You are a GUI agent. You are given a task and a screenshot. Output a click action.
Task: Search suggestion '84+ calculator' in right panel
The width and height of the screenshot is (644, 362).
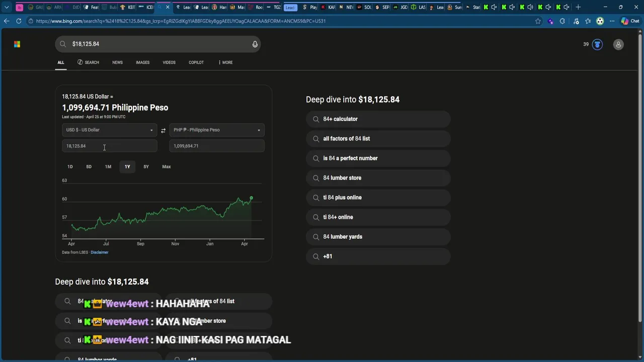[x=378, y=119]
